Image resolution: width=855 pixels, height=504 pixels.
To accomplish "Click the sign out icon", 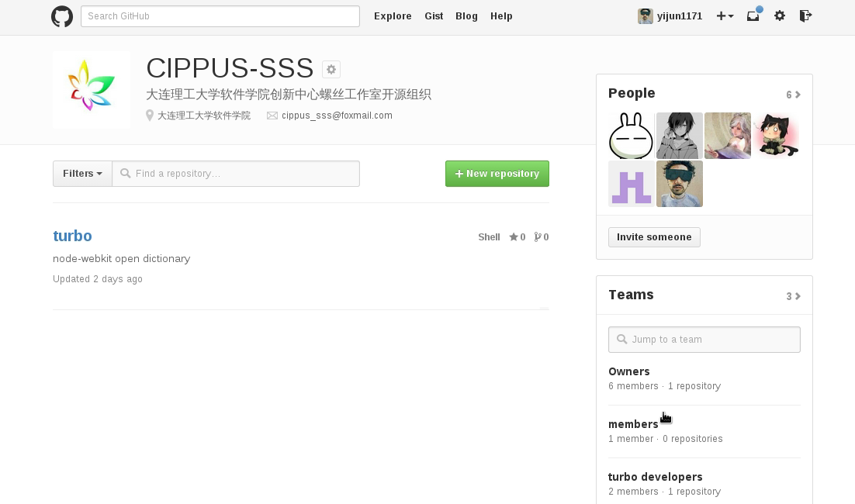I will pyautogui.click(x=805, y=16).
